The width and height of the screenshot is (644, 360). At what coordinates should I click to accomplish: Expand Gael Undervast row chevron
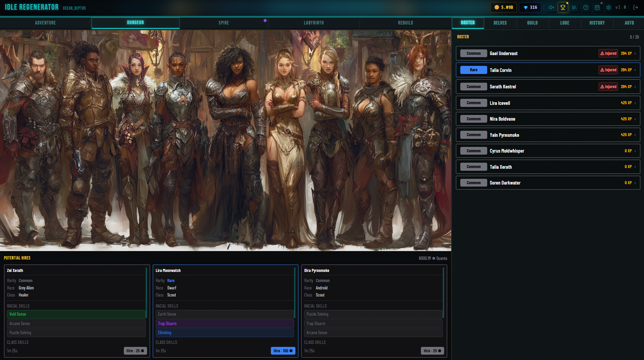(635, 53)
